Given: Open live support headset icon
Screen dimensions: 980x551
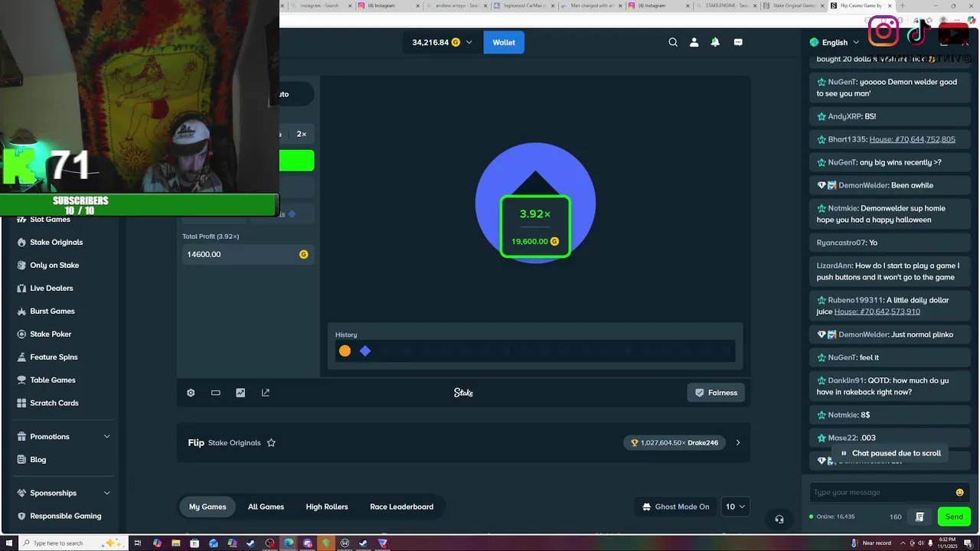Looking at the screenshot, I should click(779, 519).
